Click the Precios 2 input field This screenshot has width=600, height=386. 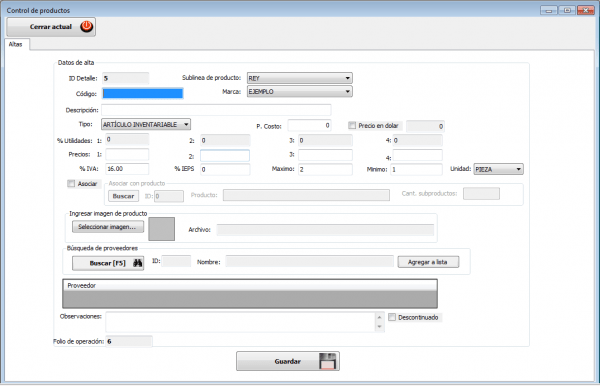(x=225, y=156)
